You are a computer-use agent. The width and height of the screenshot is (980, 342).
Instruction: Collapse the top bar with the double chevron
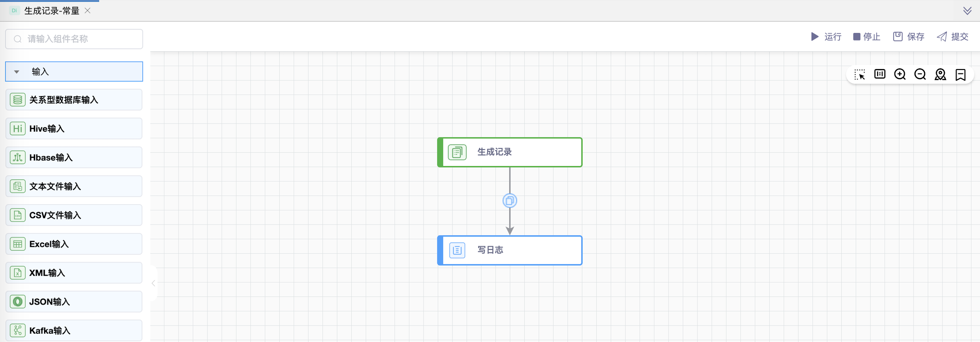pos(968,10)
